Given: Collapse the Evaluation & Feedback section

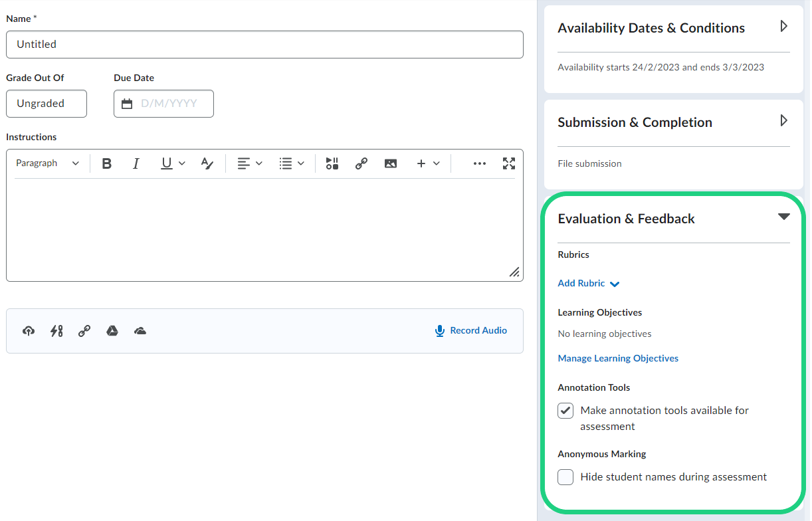Looking at the screenshot, I should pyautogui.click(x=783, y=217).
